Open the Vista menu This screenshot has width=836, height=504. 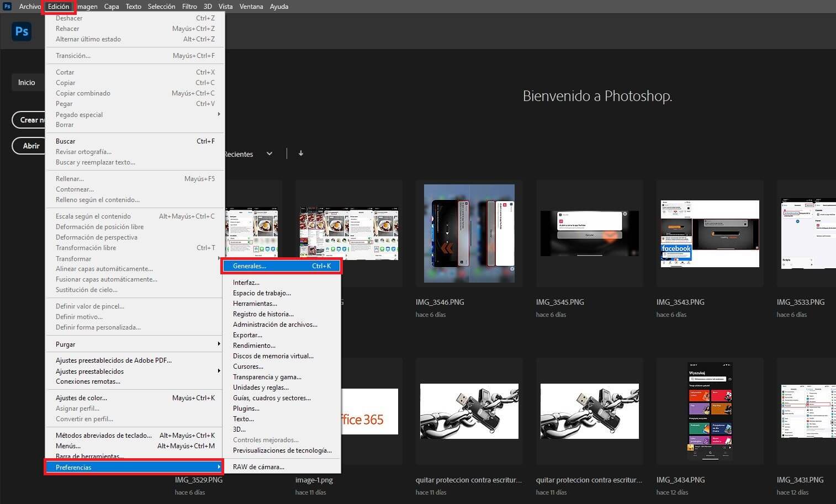(225, 7)
